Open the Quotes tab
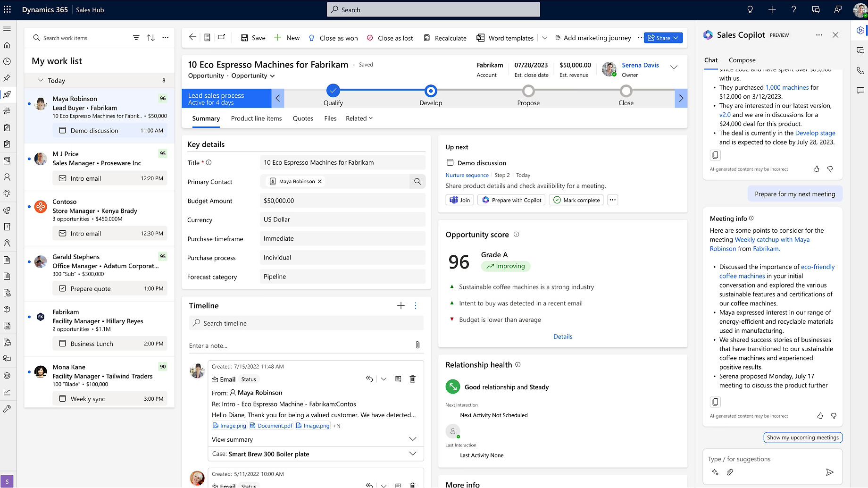This screenshot has height=488, width=868. click(x=303, y=118)
